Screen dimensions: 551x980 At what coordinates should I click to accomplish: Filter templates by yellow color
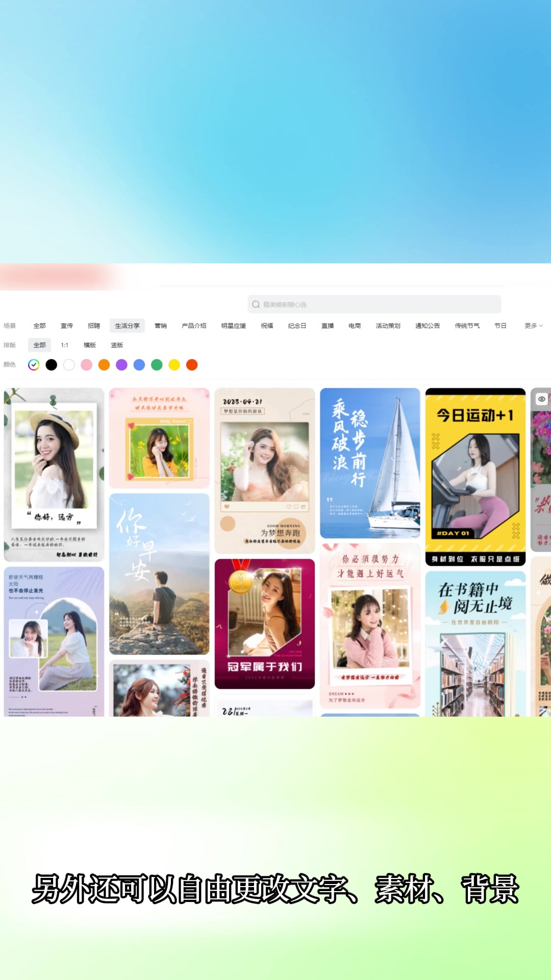[174, 365]
